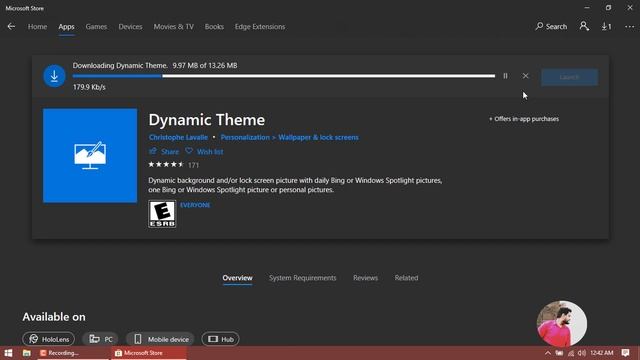Click the Share icon
This screenshot has height=360, width=640.
pos(153,151)
